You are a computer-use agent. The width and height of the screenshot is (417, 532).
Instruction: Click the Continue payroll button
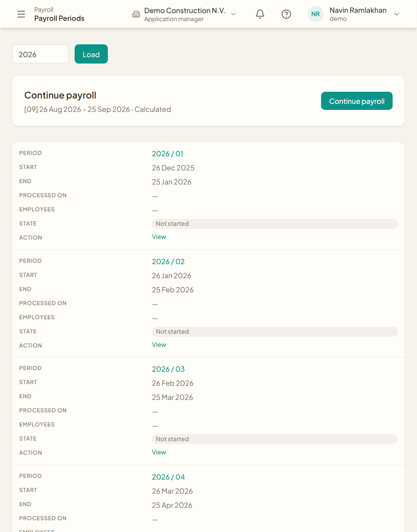(357, 101)
